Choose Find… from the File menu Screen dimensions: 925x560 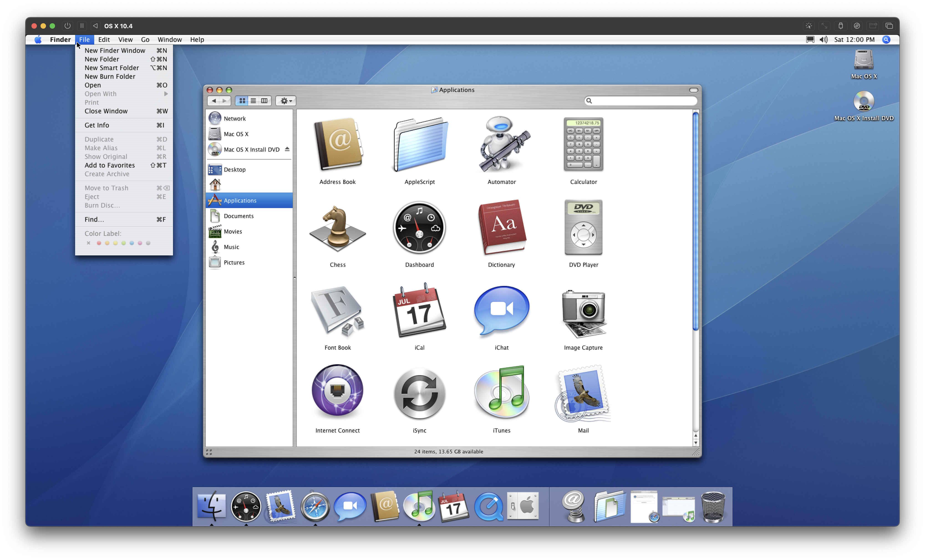[124, 219]
